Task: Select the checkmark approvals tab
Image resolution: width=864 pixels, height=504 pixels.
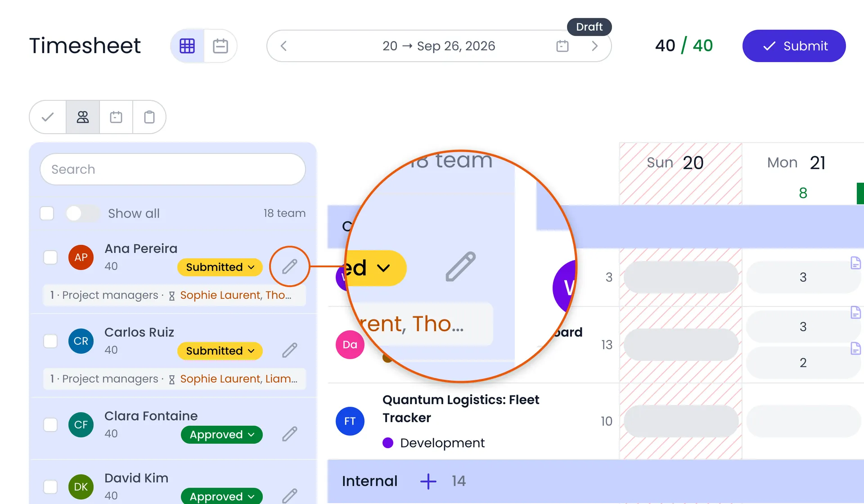Action: pos(48,117)
